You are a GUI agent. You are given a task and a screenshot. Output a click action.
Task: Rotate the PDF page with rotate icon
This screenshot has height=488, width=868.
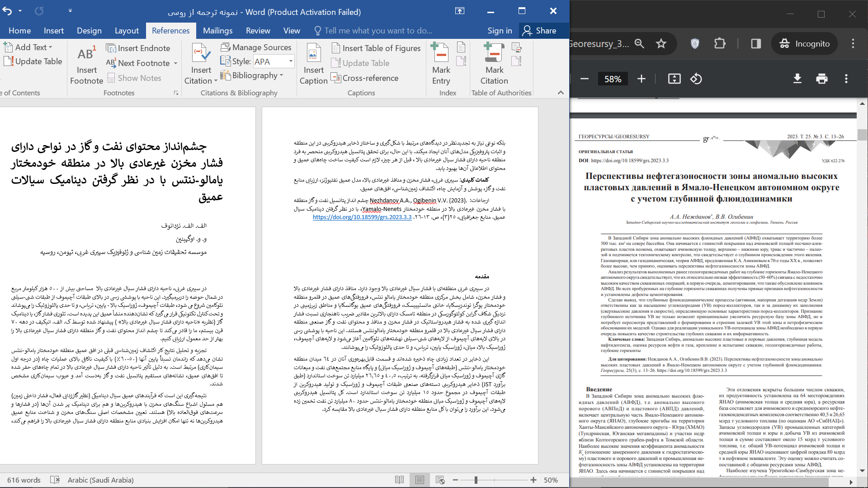point(696,79)
